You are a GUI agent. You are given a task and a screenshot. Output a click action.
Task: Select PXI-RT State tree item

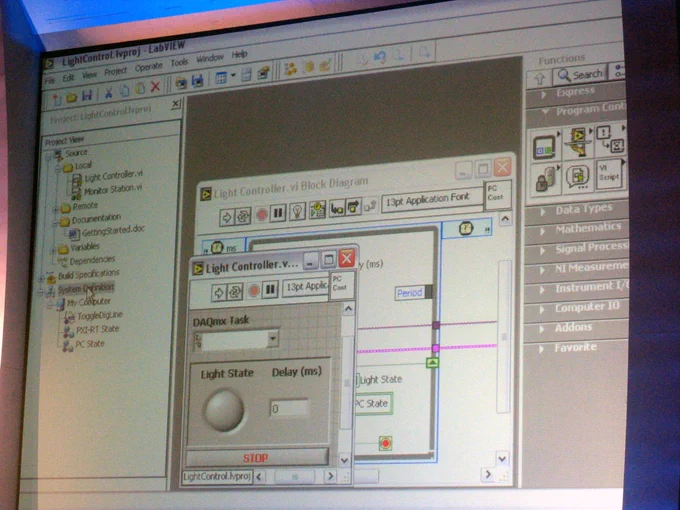(97, 330)
